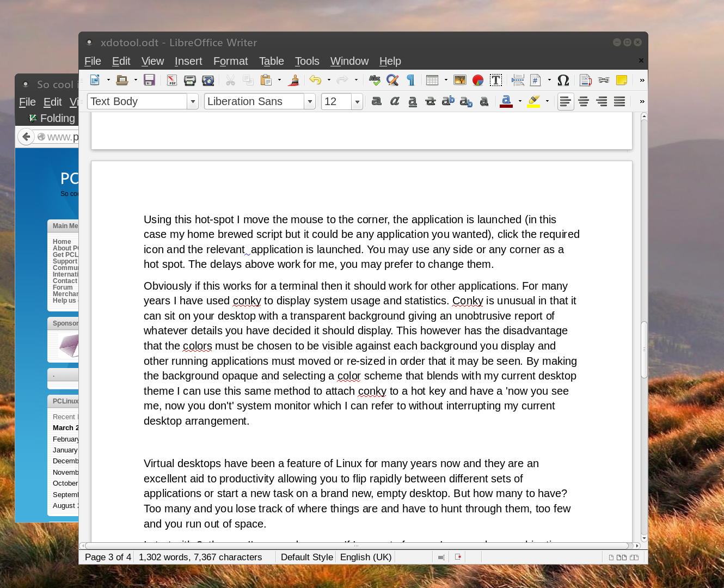Click Default Style in status bar

pyautogui.click(x=306, y=557)
